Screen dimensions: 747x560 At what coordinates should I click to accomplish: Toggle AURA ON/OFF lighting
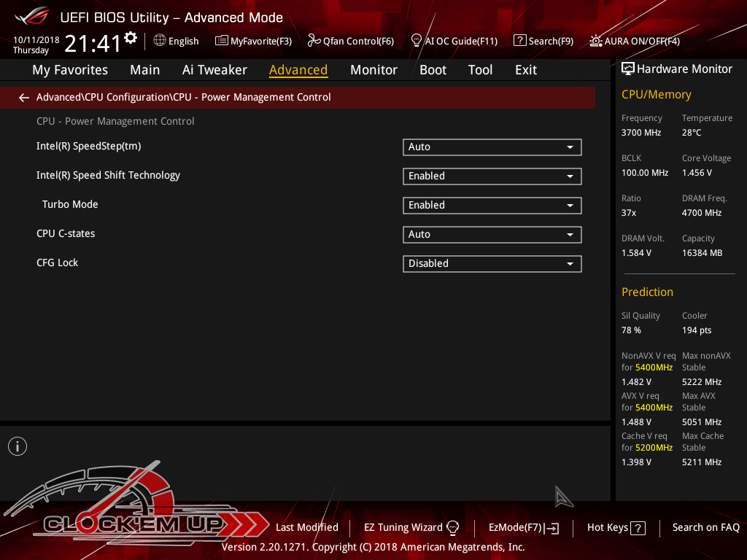click(596, 41)
